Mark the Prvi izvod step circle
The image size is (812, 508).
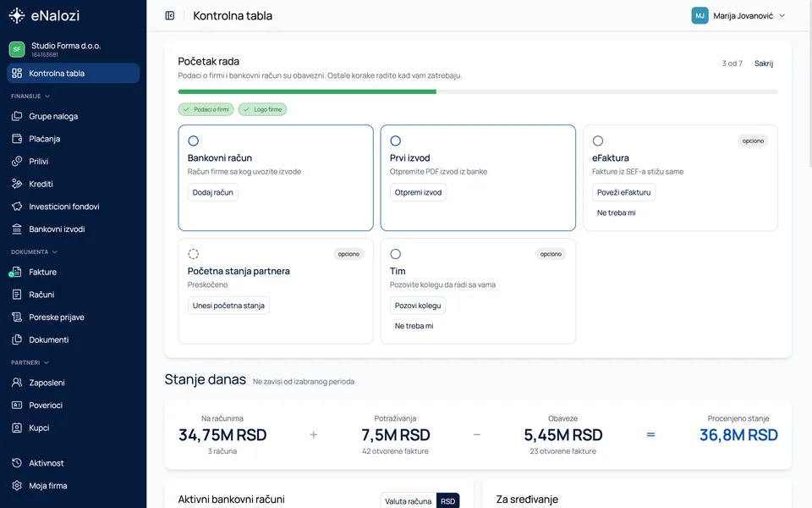tap(396, 141)
